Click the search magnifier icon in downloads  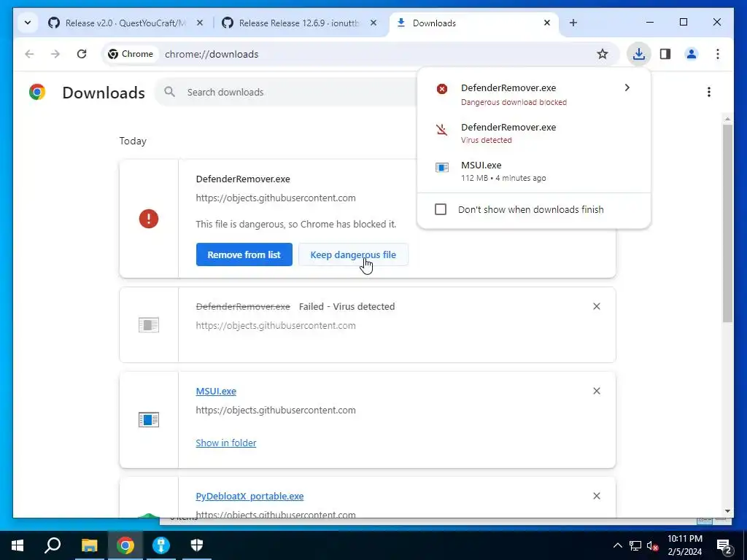[x=169, y=91]
